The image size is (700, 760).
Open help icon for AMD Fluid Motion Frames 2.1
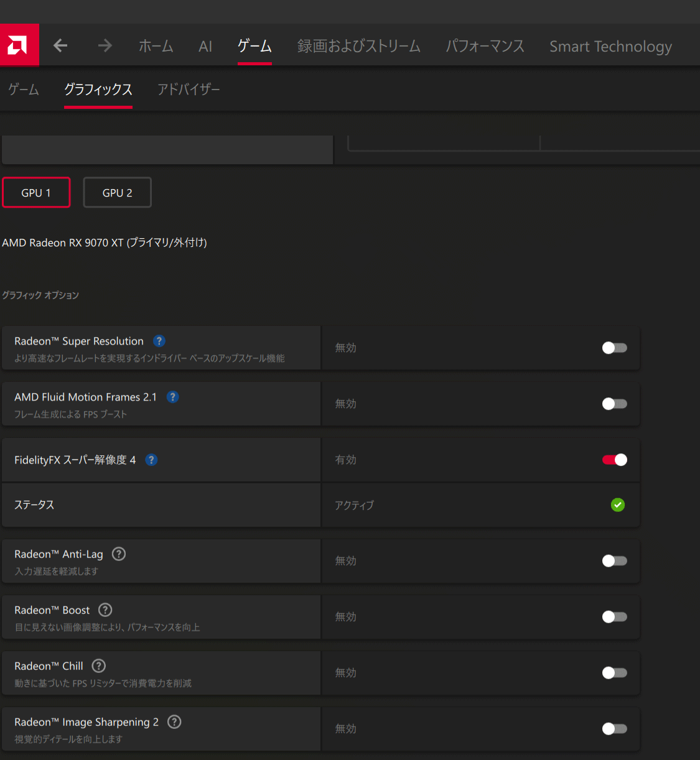pyautogui.click(x=173, y=397)
